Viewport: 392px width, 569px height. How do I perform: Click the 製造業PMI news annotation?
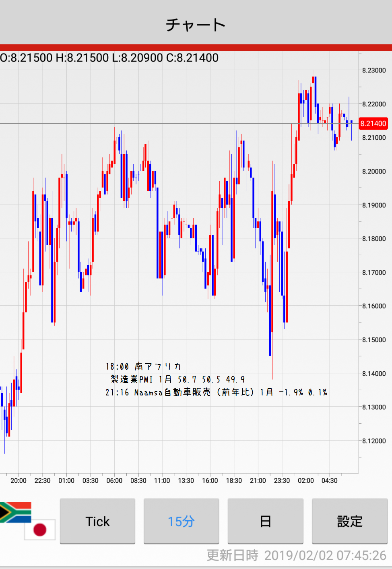click(x=177, y=379)
